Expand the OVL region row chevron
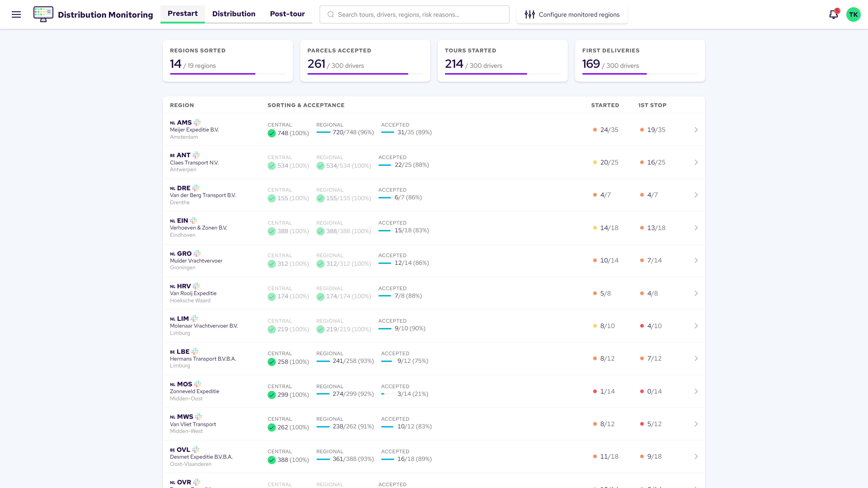Screen dimensions: 868x488 [696, 456]
